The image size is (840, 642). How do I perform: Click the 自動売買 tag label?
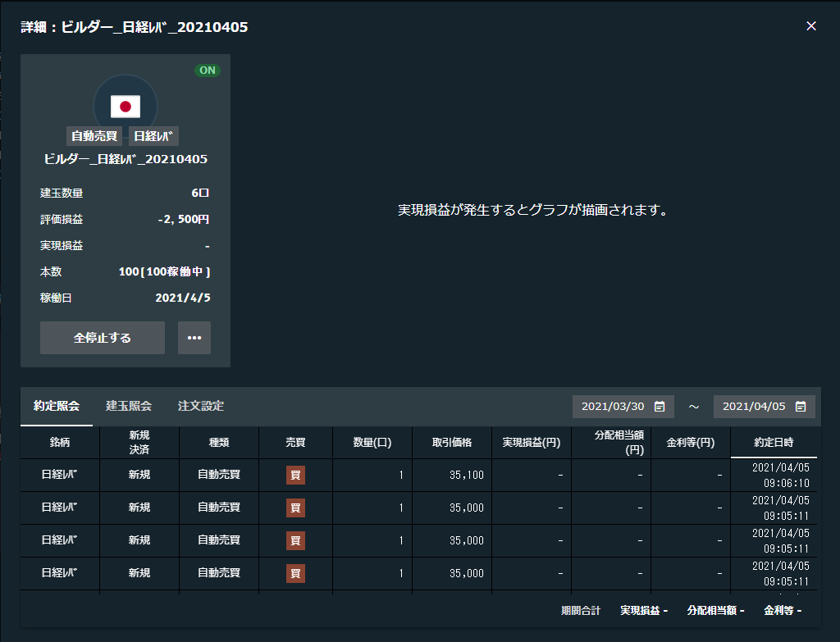94,136
